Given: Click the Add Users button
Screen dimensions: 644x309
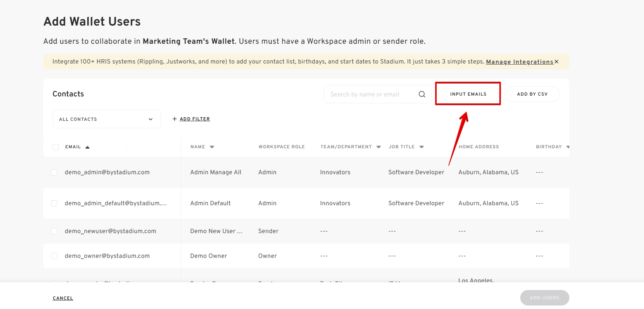Looking at the screenshot, I should point(545,298).
